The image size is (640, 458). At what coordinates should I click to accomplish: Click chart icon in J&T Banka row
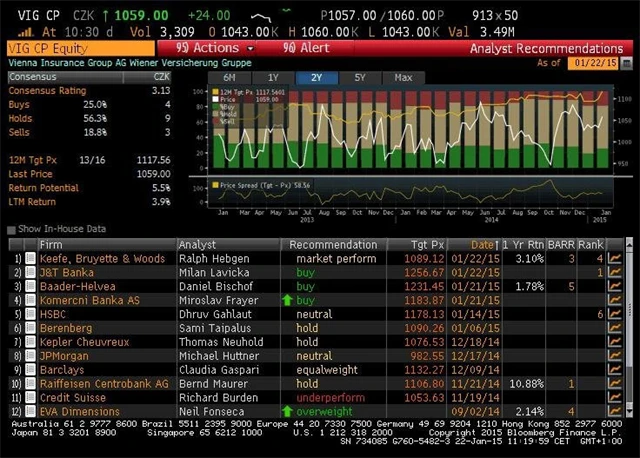(614, 272)
